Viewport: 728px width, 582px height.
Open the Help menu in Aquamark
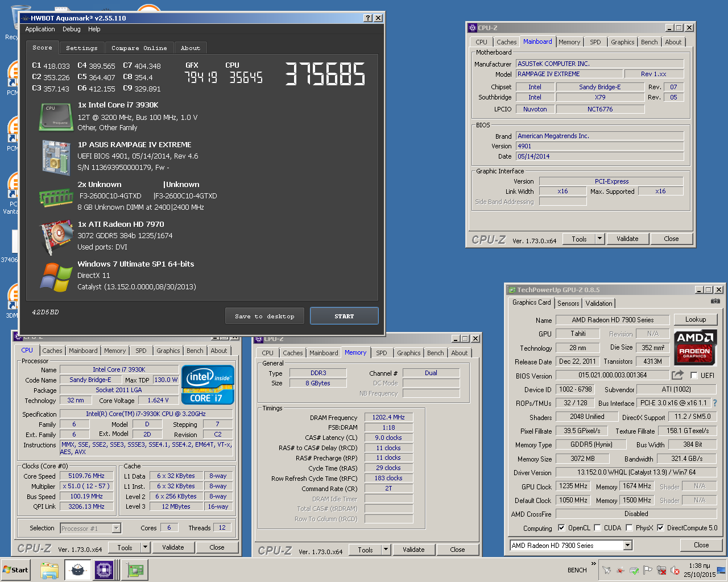94,29
